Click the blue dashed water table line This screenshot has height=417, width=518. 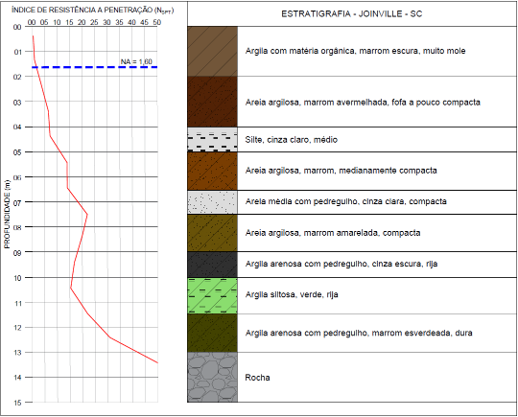[x=95, y=67]
